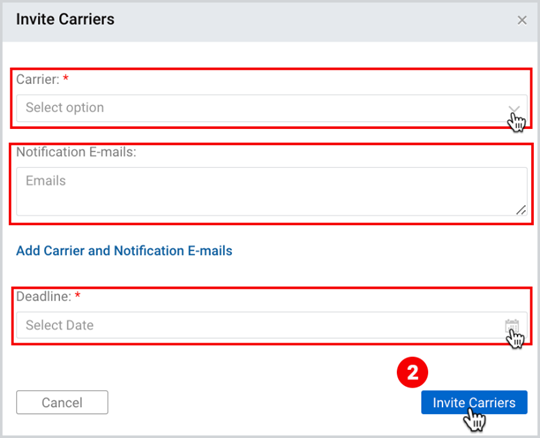The width and height of the screenshot is (540, 438).
Task: Click the Emails text area resize handle
Action: [x=521, y=210]
